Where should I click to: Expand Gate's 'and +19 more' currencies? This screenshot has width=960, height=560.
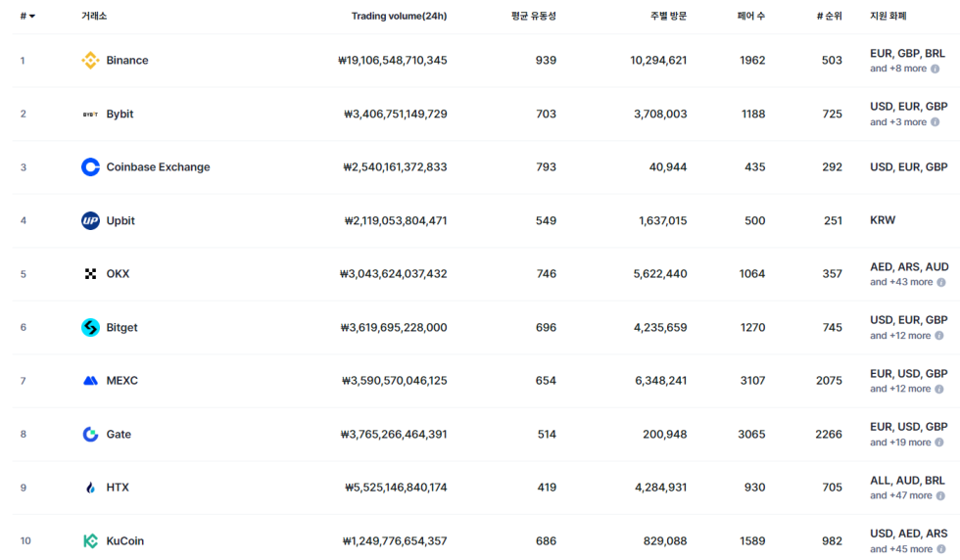point(901,443)
